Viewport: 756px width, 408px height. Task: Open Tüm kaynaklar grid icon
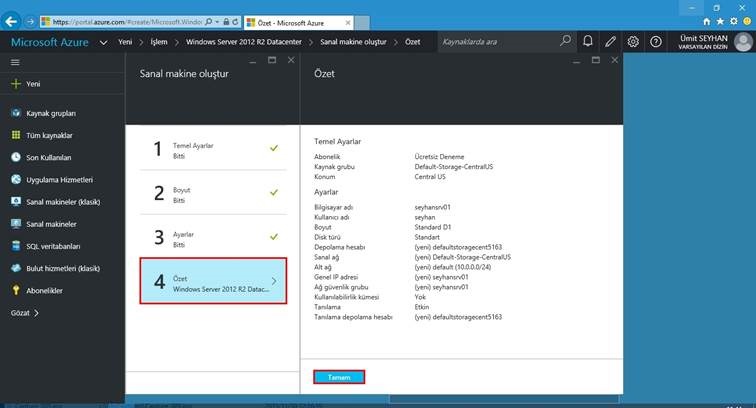(x=16, y=135)
